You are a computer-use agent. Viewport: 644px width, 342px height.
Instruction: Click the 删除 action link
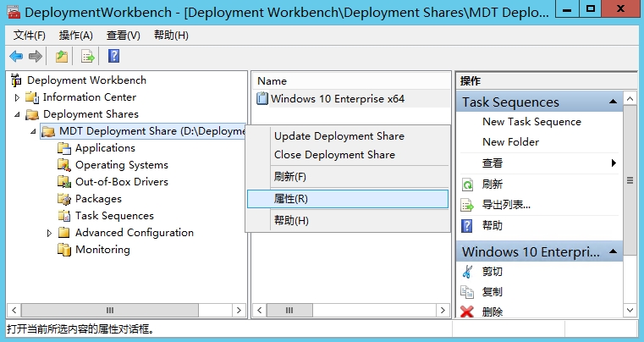[492, 312]
